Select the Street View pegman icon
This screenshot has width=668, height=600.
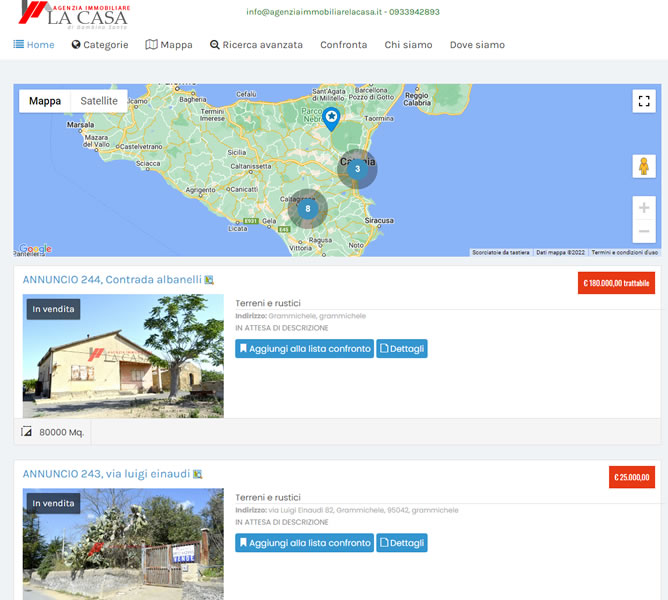tap(644, 166)
